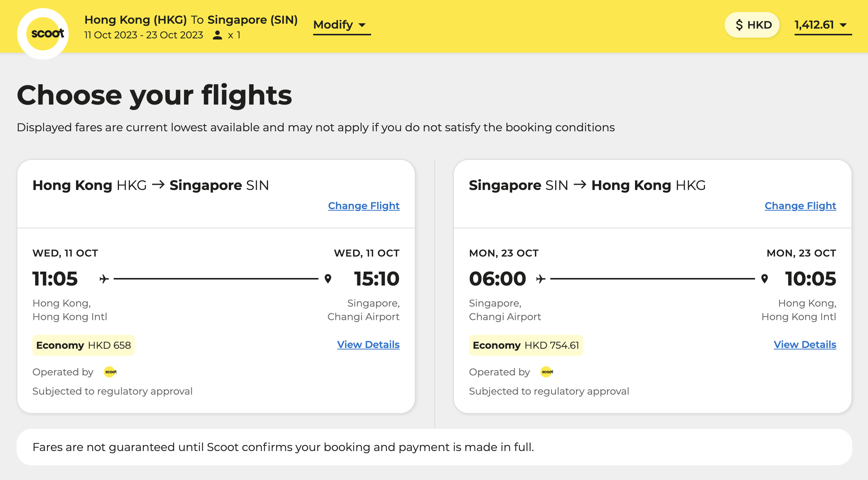Click Change Flight for Hong Kong to Singapore

(x=364, y=206)
